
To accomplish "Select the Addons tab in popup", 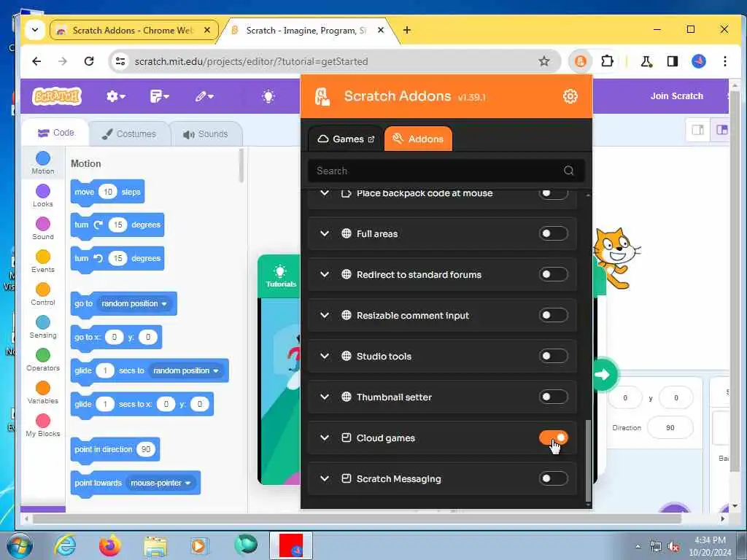I will 418,139.
